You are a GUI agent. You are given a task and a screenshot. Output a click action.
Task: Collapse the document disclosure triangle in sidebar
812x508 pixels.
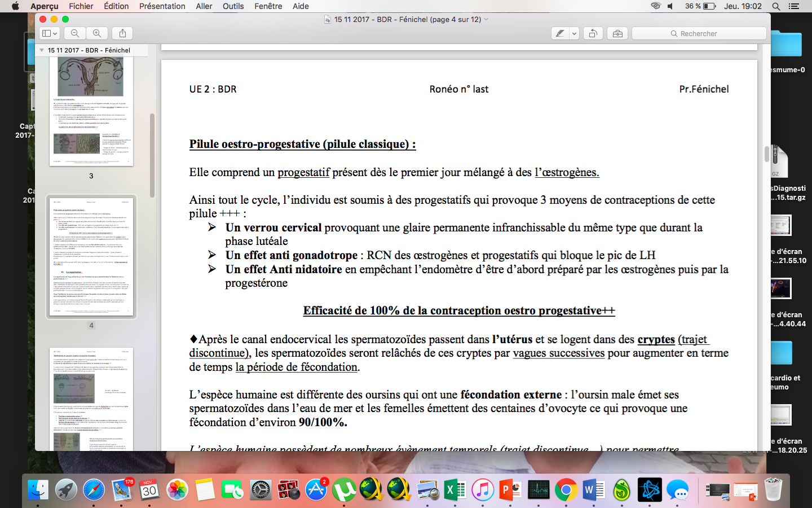(42, 50)
